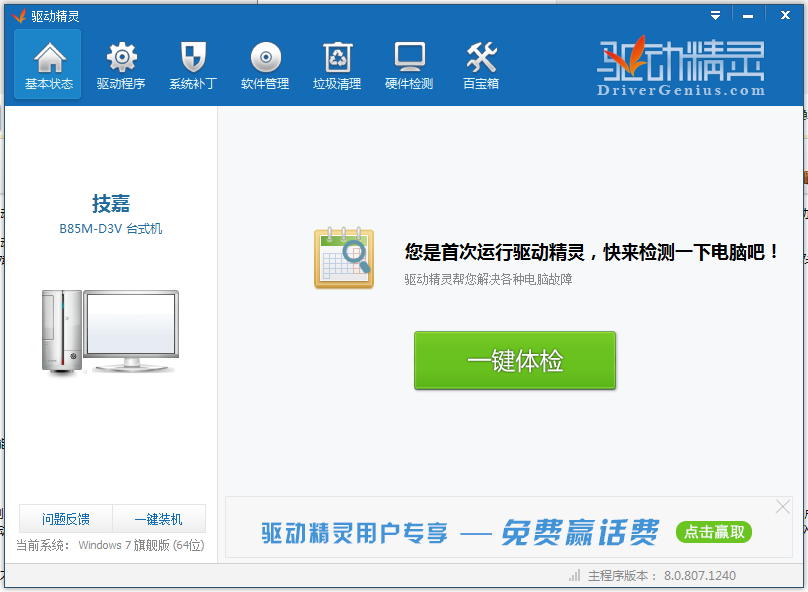
Task: Click 技嘉 manufacturer name
Action: pyautogui.click(x=111, y=203)
